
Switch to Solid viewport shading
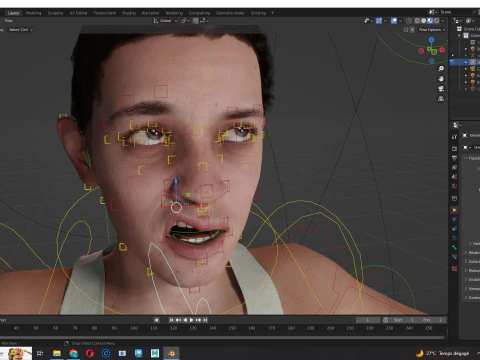pyautogui.click(x=424, y=21)
